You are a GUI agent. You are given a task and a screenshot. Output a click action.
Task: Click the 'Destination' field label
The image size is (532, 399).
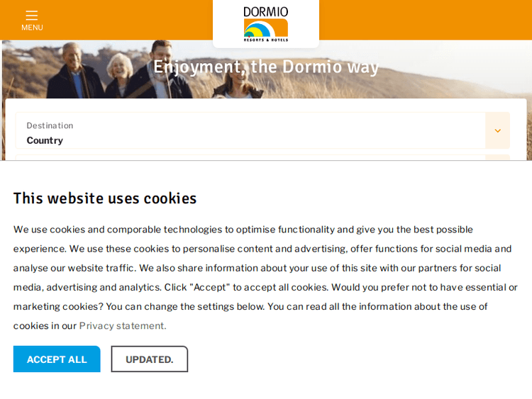[x=50, y=125]
